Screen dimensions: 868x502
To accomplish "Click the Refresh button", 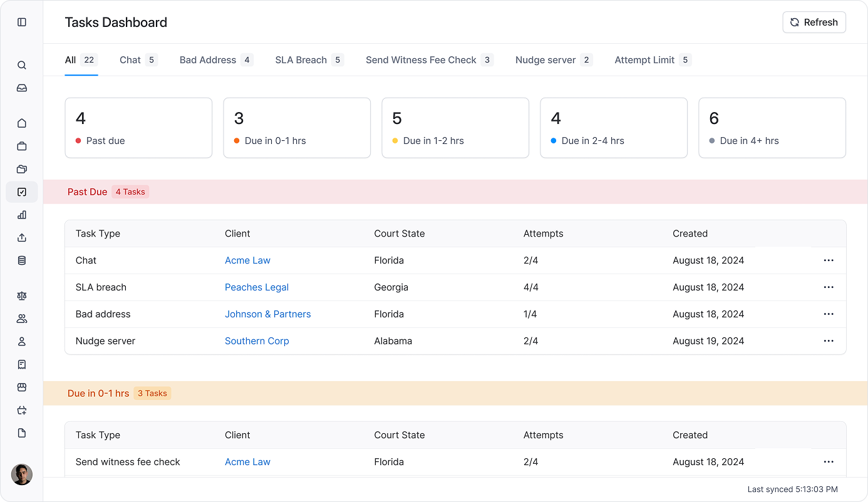I will coord(814,22).
